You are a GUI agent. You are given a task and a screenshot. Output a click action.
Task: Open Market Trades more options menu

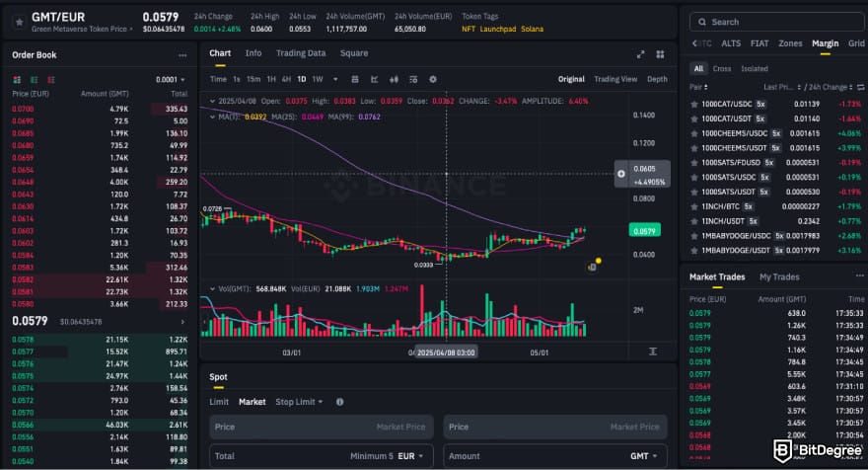[x=859, y=275]
